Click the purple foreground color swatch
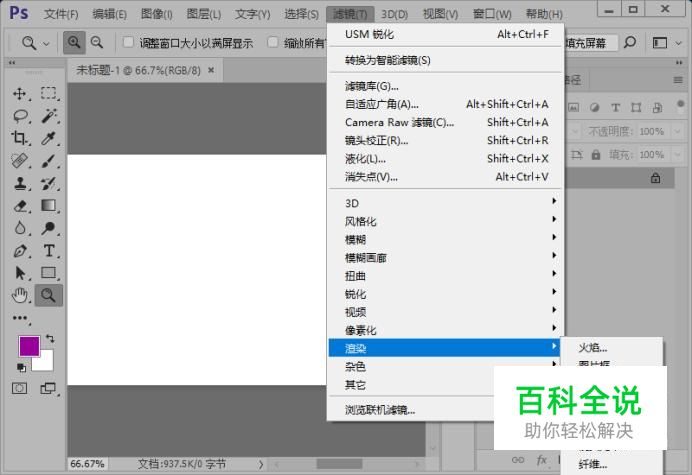This screenshot has height=475, width=692. (x=29, y=346)
